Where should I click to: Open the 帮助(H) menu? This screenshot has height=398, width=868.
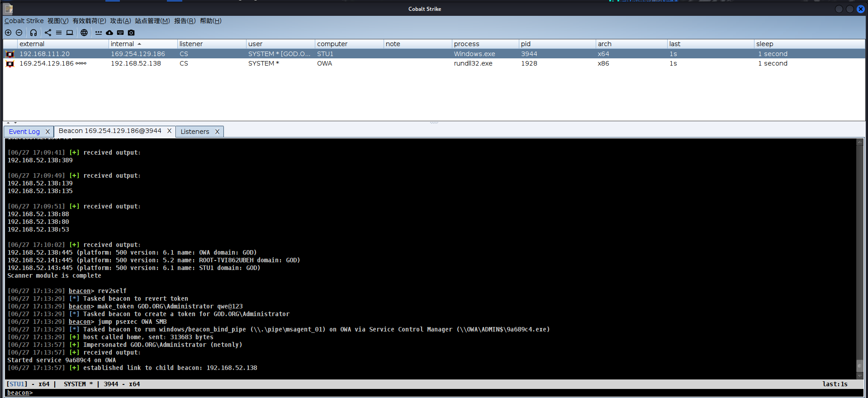pos(211,21)
